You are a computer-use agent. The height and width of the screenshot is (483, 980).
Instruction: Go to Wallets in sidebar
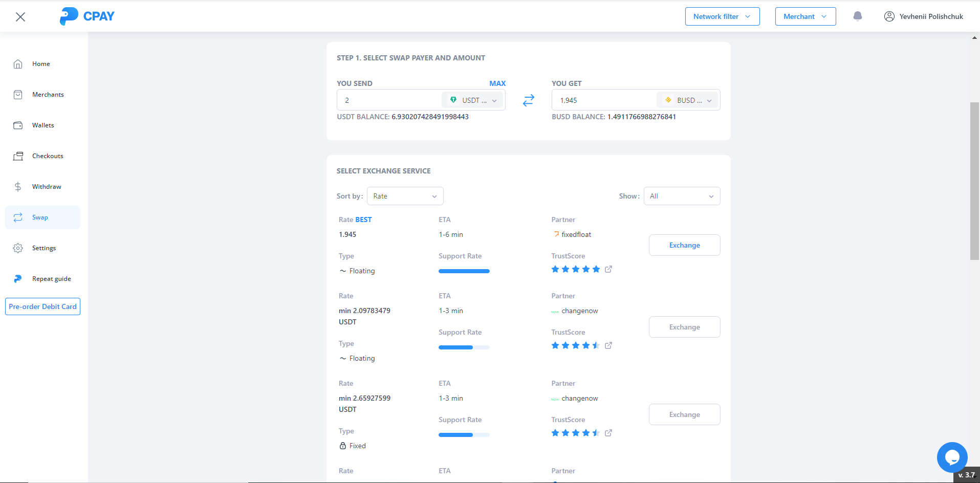pos(43,125)
